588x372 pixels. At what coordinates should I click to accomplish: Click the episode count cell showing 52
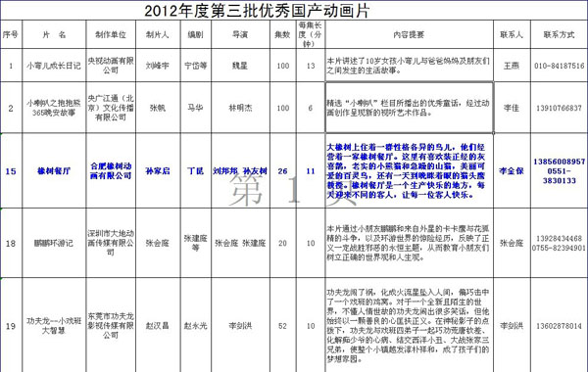[283, 325]
